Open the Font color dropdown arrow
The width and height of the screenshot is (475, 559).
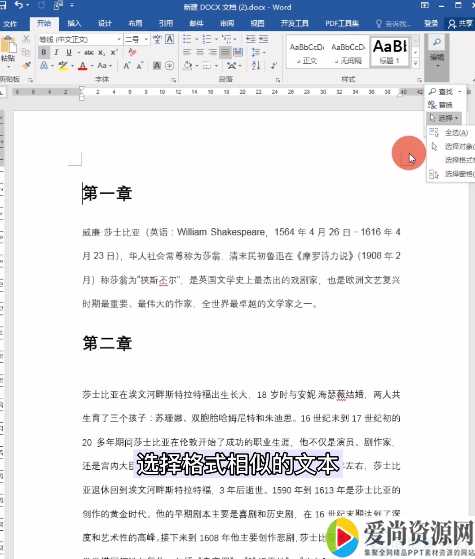point(92,66)
